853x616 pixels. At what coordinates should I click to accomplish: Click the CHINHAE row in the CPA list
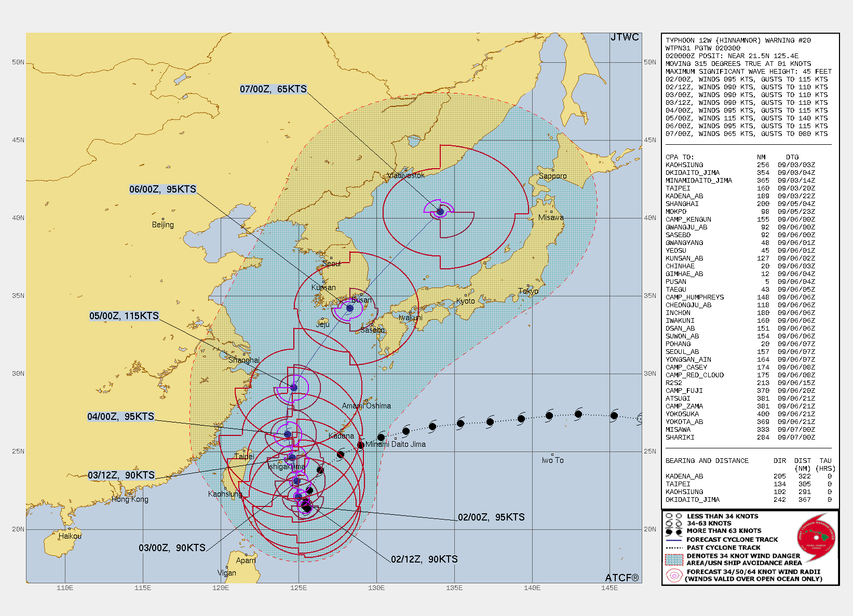coord(740,266)
